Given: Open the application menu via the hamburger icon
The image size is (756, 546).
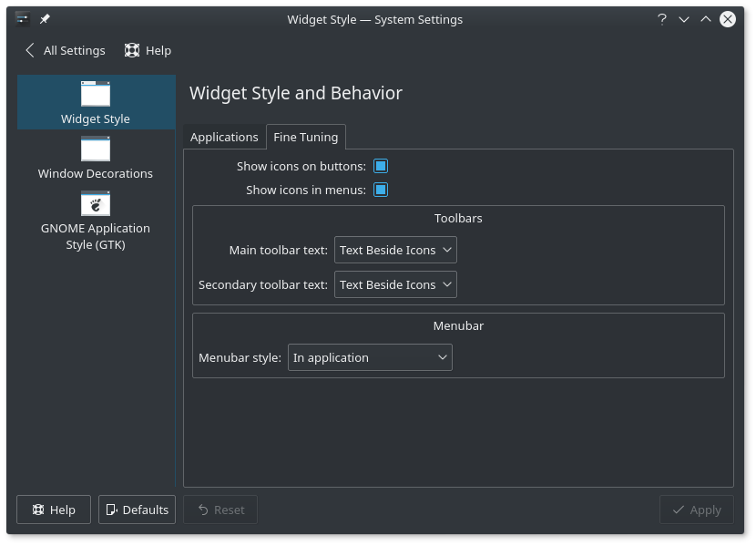Looking at the screenshot, I should [20, 18].
